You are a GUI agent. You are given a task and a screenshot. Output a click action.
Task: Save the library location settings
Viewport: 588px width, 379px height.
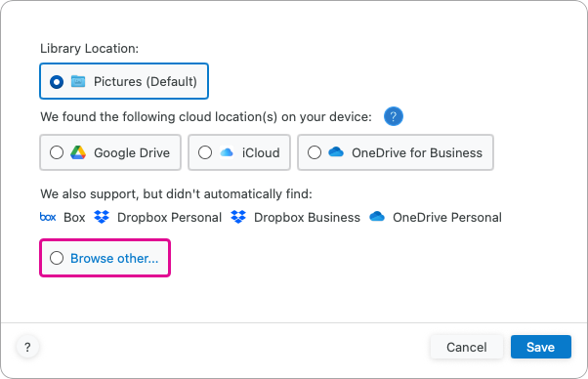click(541, 347)
